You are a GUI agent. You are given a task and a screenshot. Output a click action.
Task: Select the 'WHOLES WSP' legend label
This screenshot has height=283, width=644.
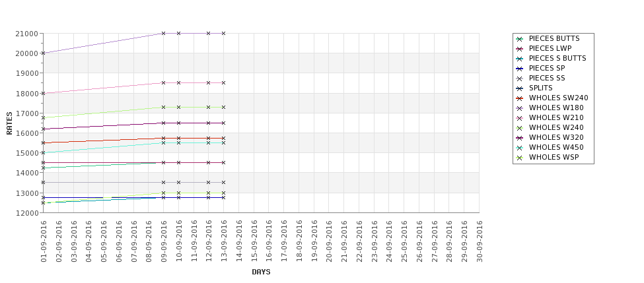point(554,157)
